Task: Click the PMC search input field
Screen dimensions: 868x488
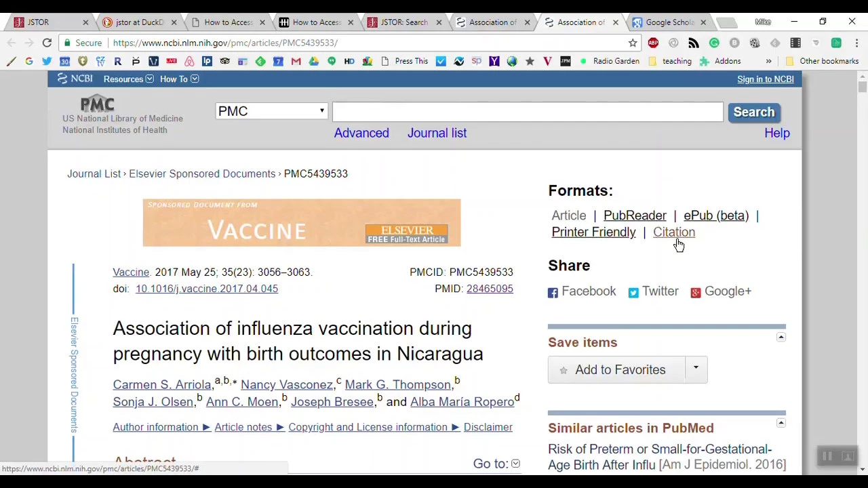Action: coord(528,112)
